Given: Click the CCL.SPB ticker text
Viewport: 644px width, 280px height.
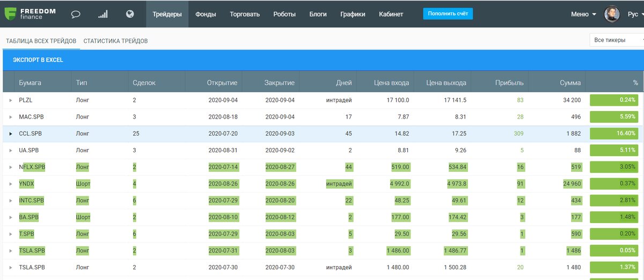Looking at the screenshot, I should 30,134.
